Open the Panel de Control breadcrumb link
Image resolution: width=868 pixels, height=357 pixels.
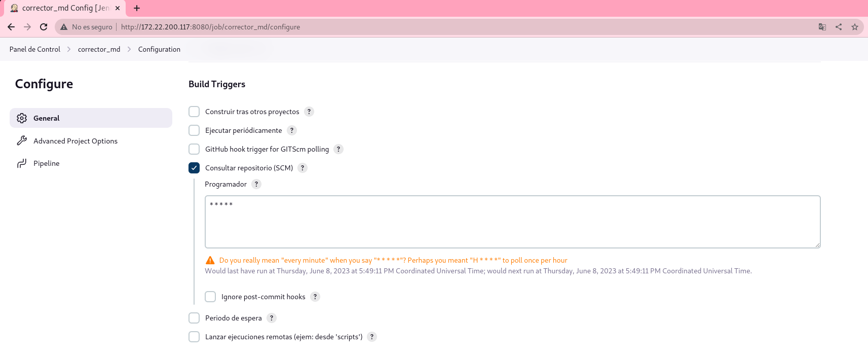click(34, 49)
